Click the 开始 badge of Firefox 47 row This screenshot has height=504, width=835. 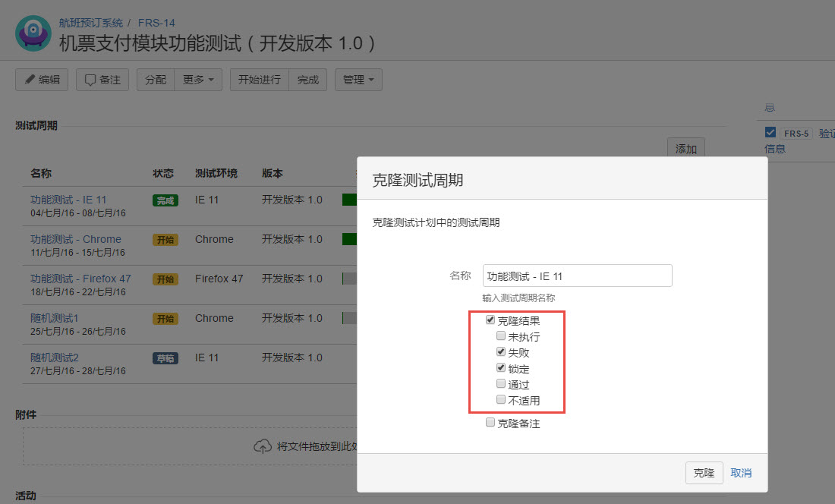[x=165, y=279]
